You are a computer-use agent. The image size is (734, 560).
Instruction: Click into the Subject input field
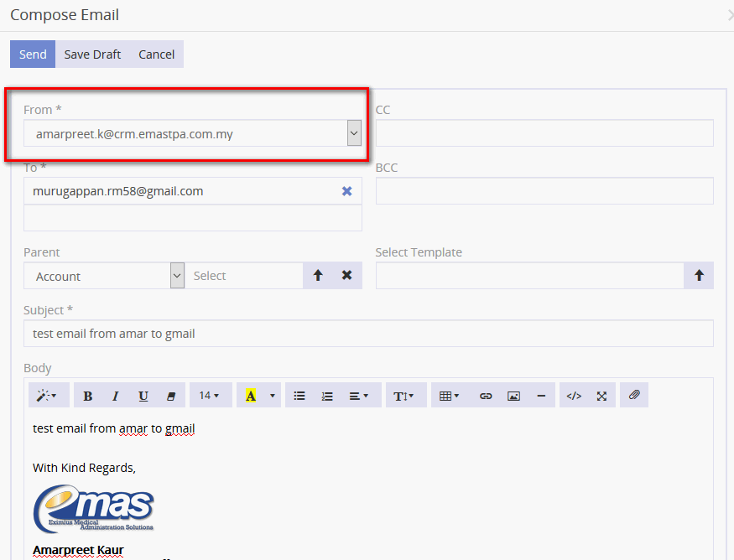coord(368,334)
